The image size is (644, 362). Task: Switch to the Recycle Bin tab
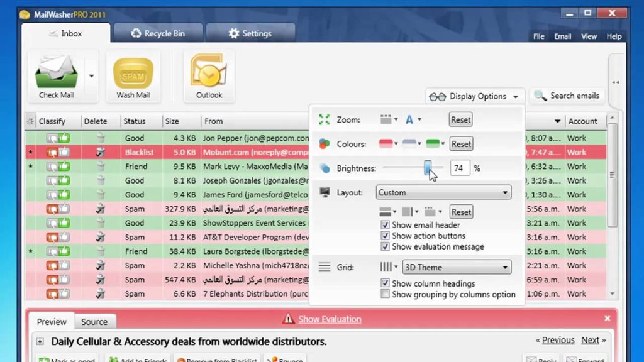point(157,33)
